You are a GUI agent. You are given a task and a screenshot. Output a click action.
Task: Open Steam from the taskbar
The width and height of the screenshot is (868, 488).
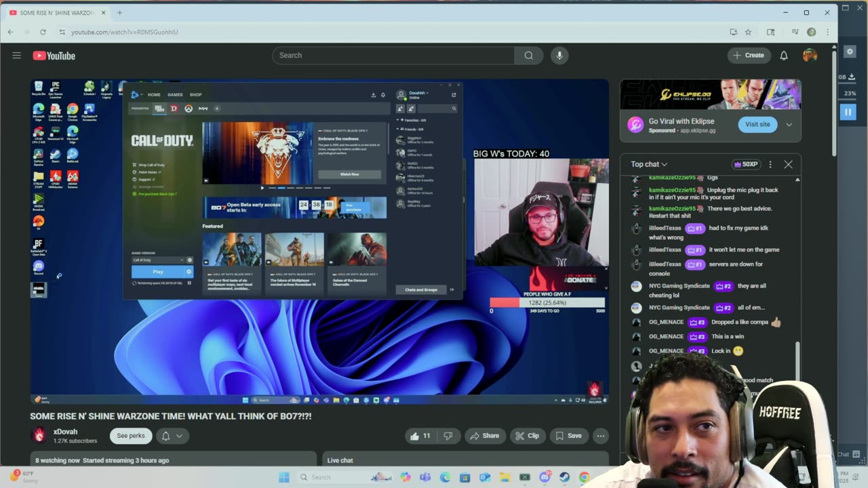(564, 477)
